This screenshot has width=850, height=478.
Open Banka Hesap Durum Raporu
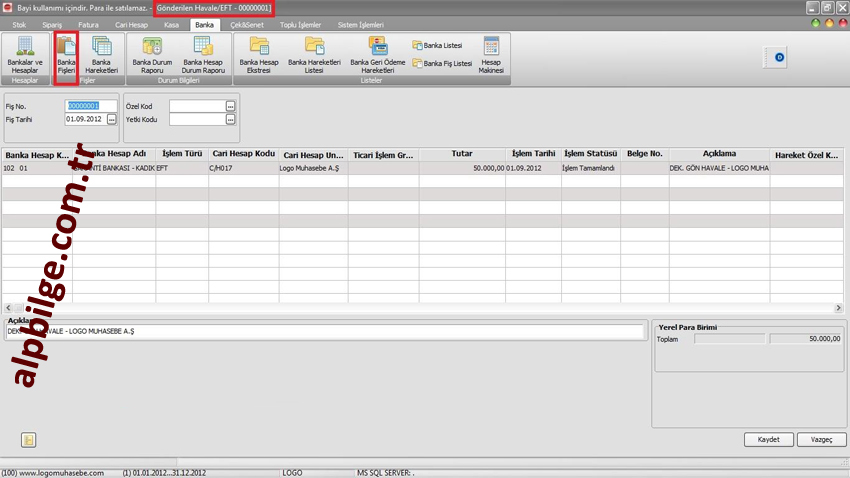point(203,54)
